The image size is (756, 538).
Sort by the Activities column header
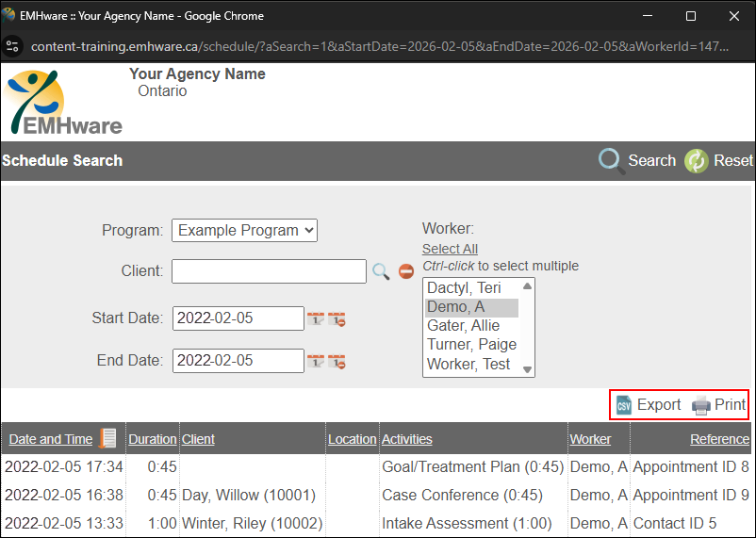pos(406,439)
